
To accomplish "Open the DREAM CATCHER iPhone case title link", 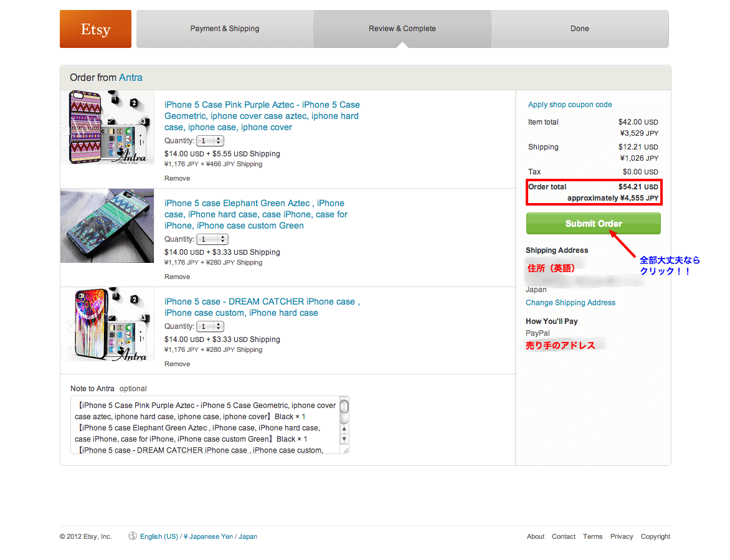I will pyautogui.click(x=262, y=307).
